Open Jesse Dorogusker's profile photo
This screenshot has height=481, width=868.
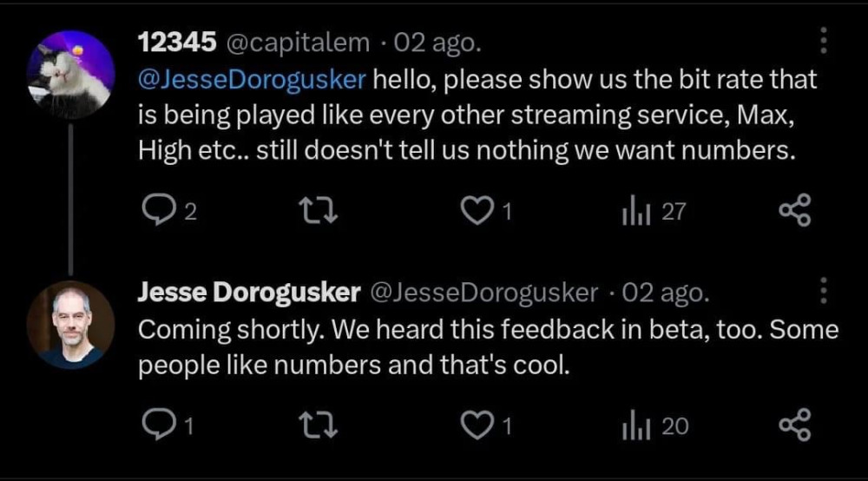point(71,326)
